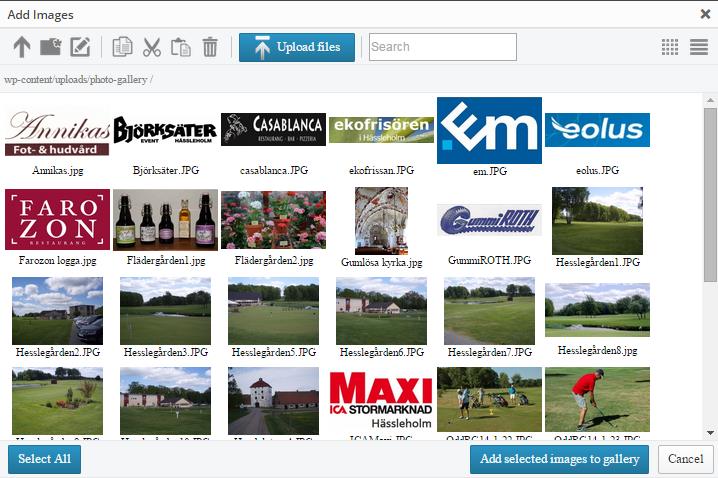Click the rename item pencil icon
718x478 pixels.
[x=80, y=47]
